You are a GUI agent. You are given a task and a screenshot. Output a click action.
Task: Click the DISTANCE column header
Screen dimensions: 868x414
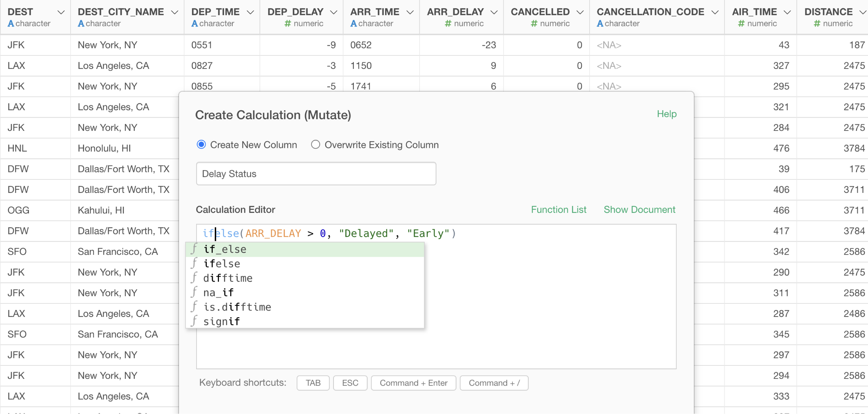click(x=832, y=17)
